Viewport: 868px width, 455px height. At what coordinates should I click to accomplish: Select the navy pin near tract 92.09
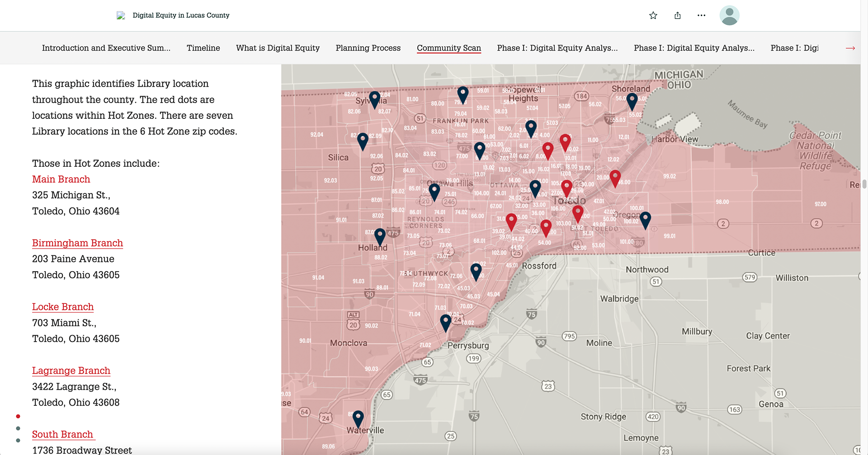363,142
